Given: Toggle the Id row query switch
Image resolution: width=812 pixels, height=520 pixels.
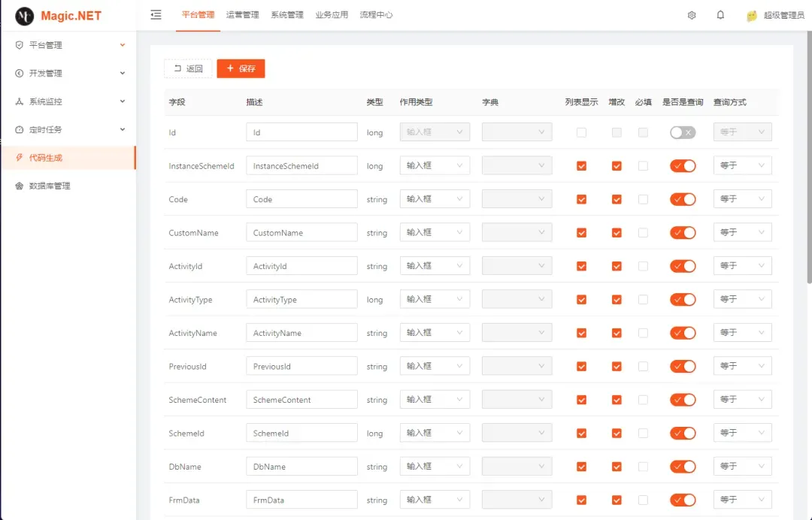Looking at the screenshot, I should point(683,132).
